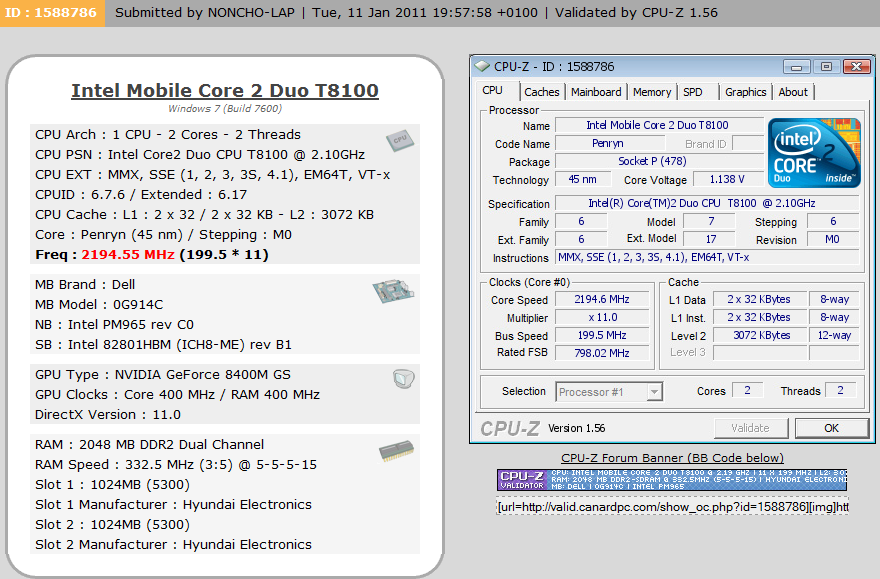Click the motherboard icon beside MB Brand Dell
Viewport: 880px width, 579px height.
[393, 291]
